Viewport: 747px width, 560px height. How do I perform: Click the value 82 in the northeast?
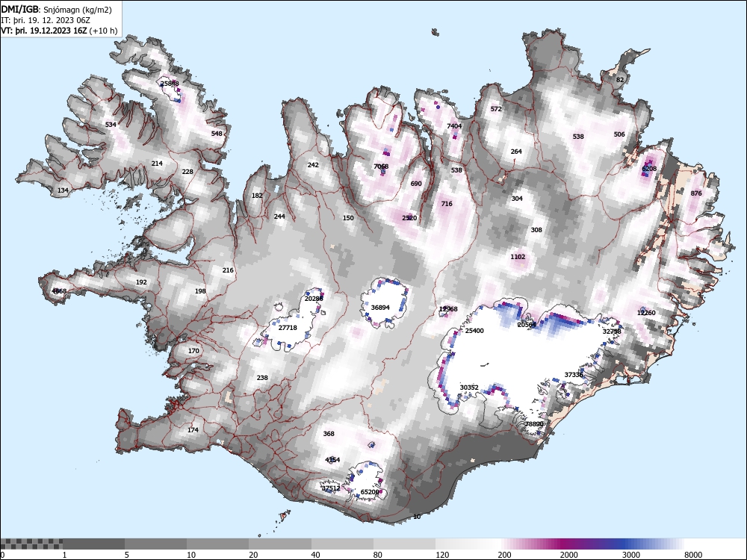(619, 80)
